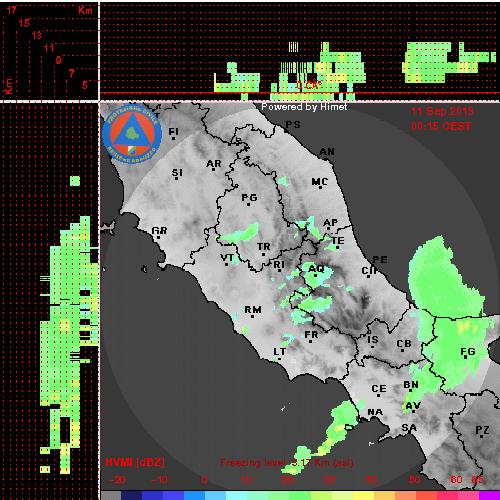
Task: Click the 50 value on the dBZ scale
Action: point(414,480)
